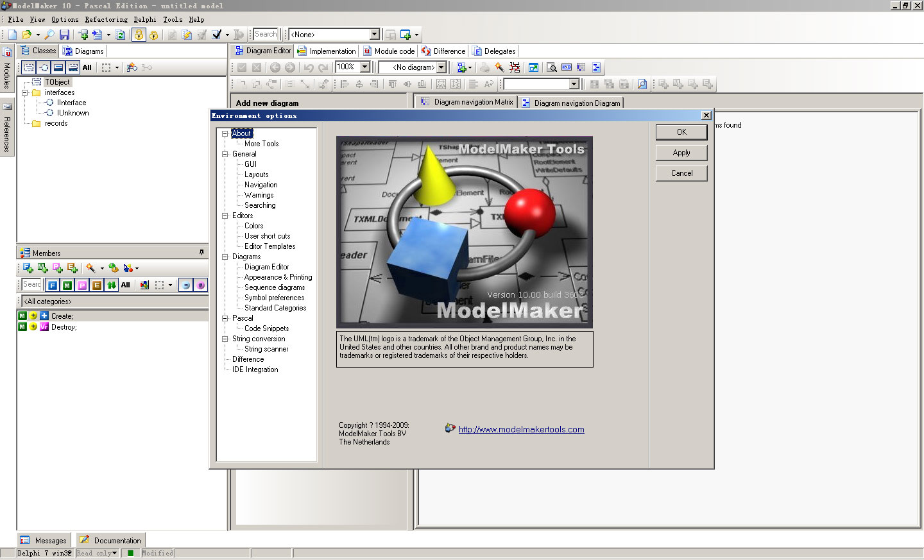
Task: Select Colors in the options tree
Action: pos(253,226)
